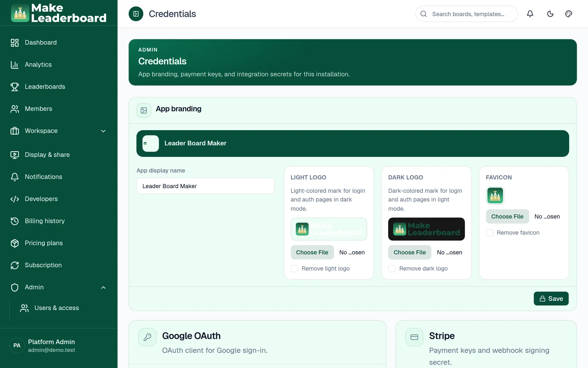The height and width of the screenshot is (368, 588).
Task: Click the Make Leaderboard logo icon
Action: pos(20,13)
